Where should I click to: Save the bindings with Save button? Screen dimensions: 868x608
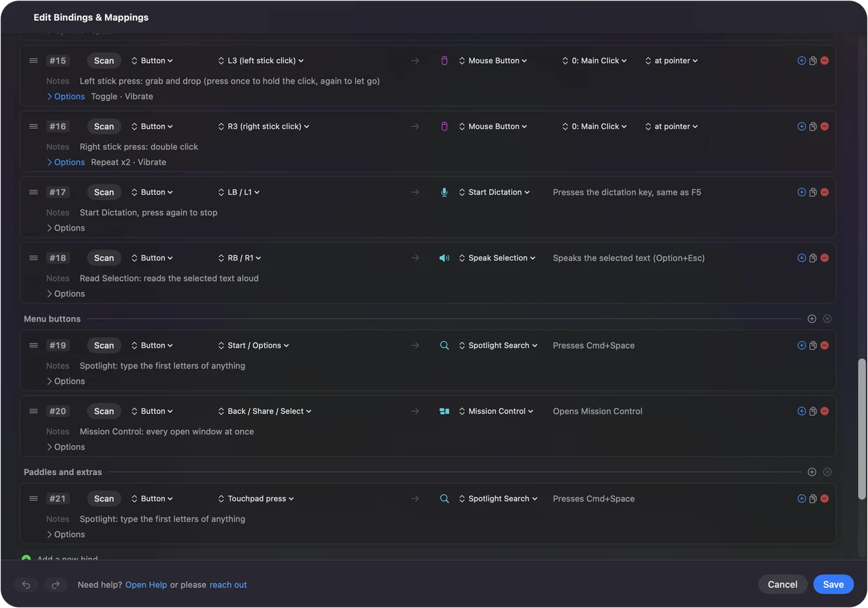coord(833,584)
